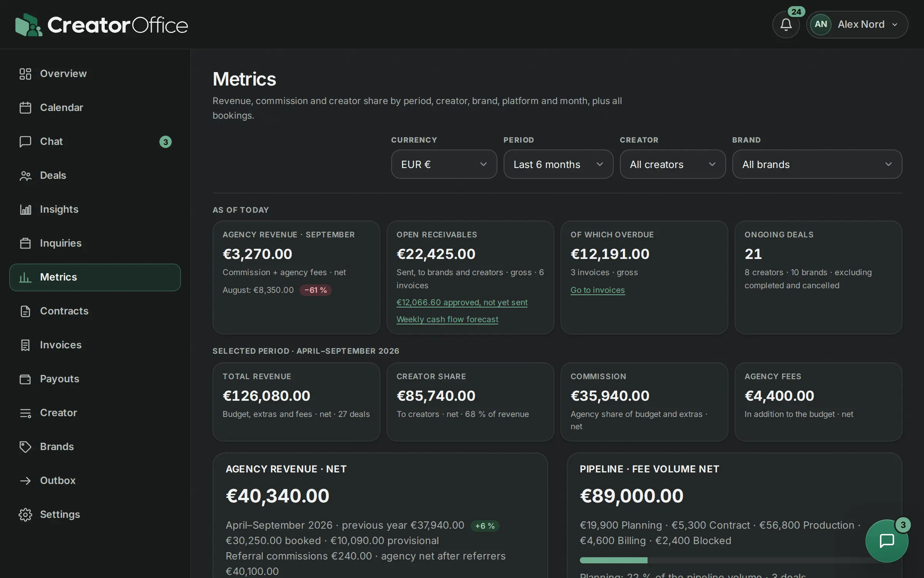Click the Creator list icon
This screenshot has width=924, height=578.
(x=25, y=413)
